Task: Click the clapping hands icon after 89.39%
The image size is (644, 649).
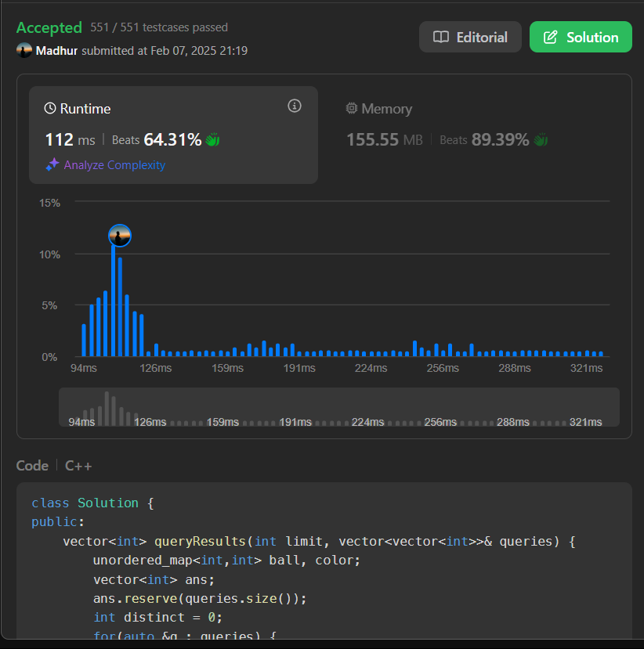Action: click(541, 140)
